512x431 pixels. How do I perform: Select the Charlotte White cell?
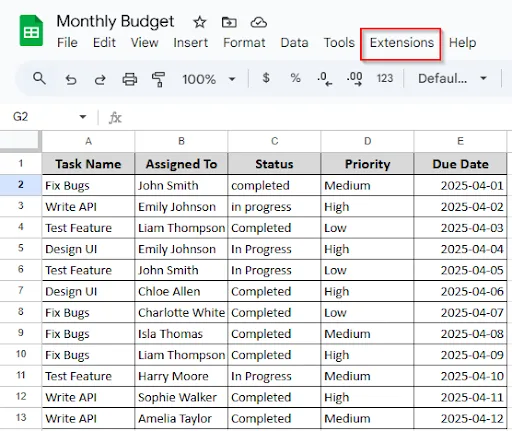click(x=181, y=312)
